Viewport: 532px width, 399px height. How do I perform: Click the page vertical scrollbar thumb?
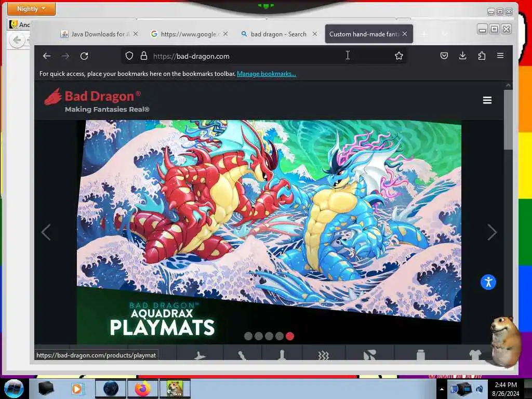click(x=508, y=119)
